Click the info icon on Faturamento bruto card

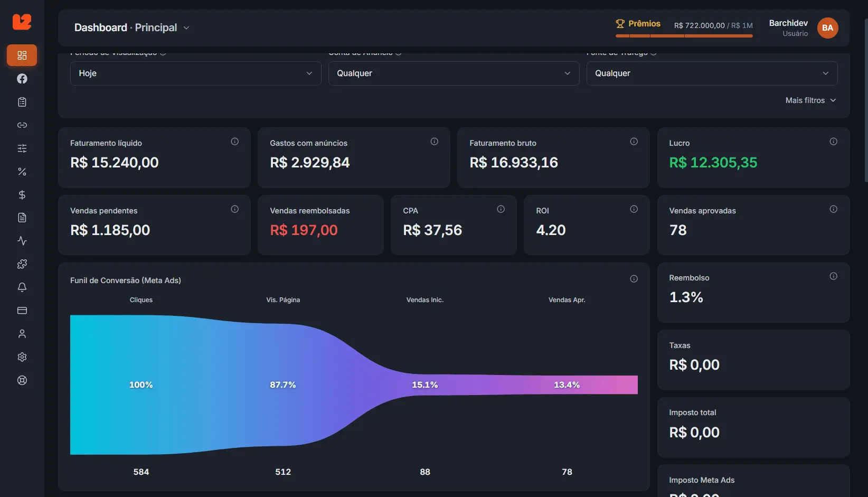634,142
